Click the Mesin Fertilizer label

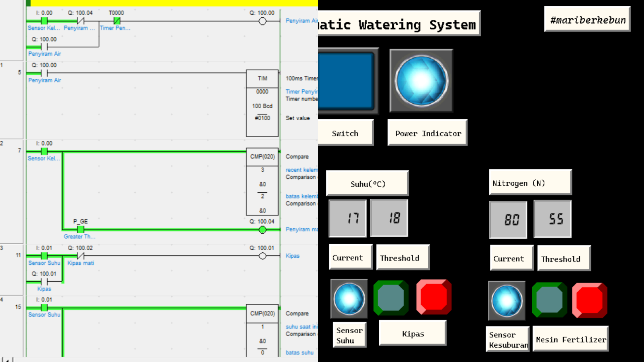[571, 340]
